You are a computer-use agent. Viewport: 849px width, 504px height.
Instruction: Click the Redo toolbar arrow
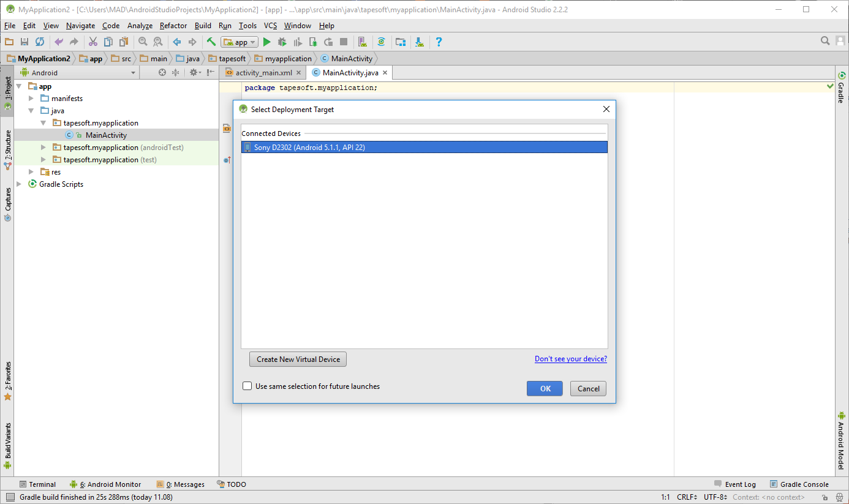[x=74, y=42]
